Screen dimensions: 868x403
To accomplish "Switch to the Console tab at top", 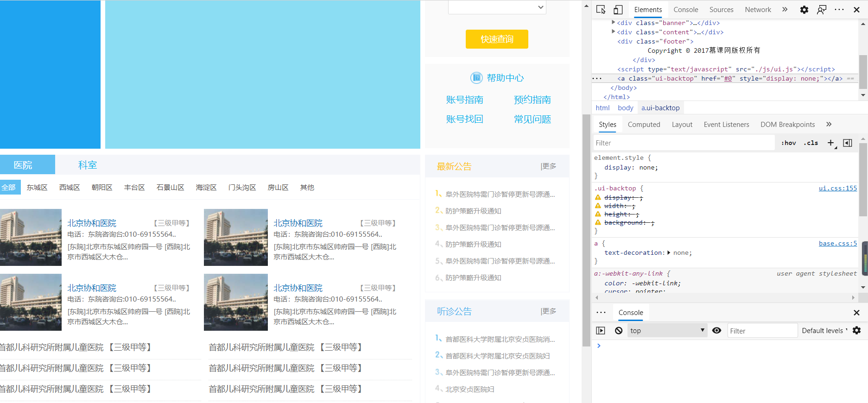I will (686, 10).
